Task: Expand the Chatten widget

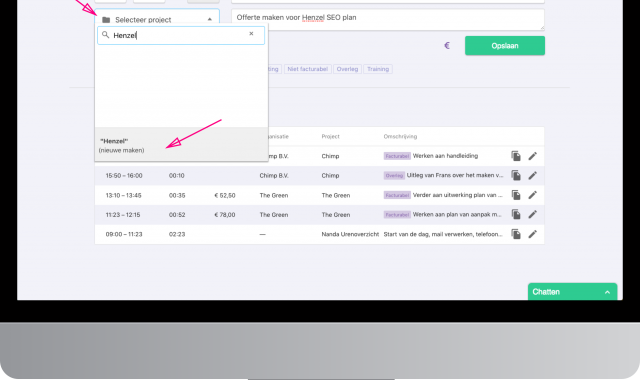Action: click(x=572, y=292)
